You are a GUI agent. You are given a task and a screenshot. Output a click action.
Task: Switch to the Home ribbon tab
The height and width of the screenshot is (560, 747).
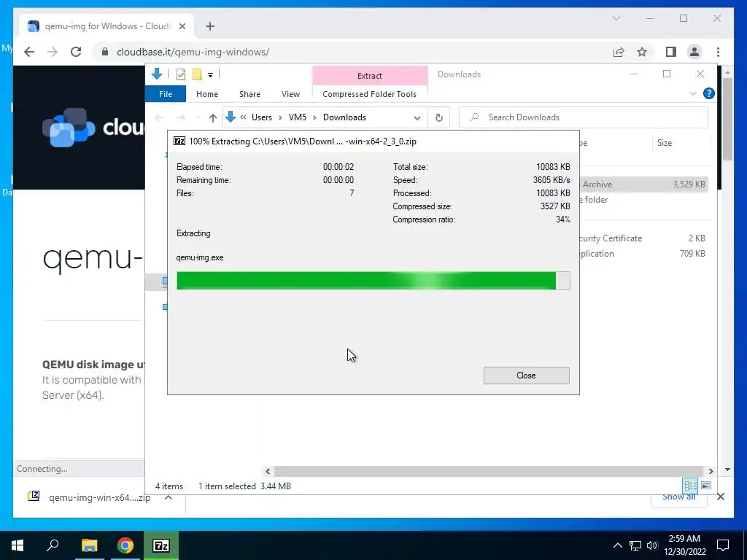pyautogui.click(x=206, y=94)
